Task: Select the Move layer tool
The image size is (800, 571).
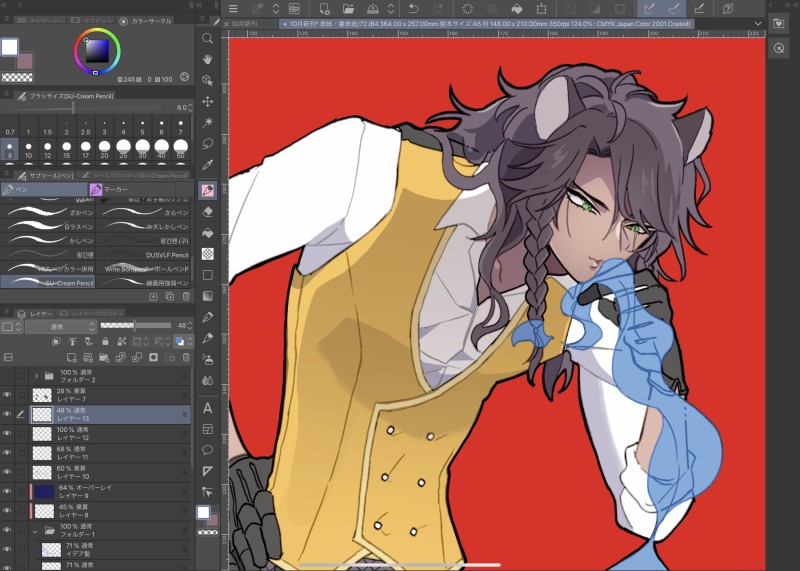Action: pos(207,102)
